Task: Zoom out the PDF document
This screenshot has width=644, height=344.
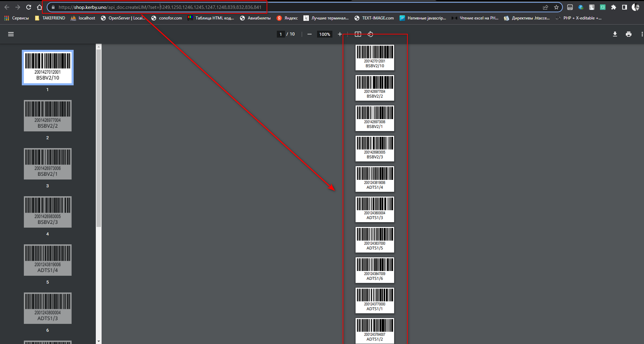Action: 310,34
